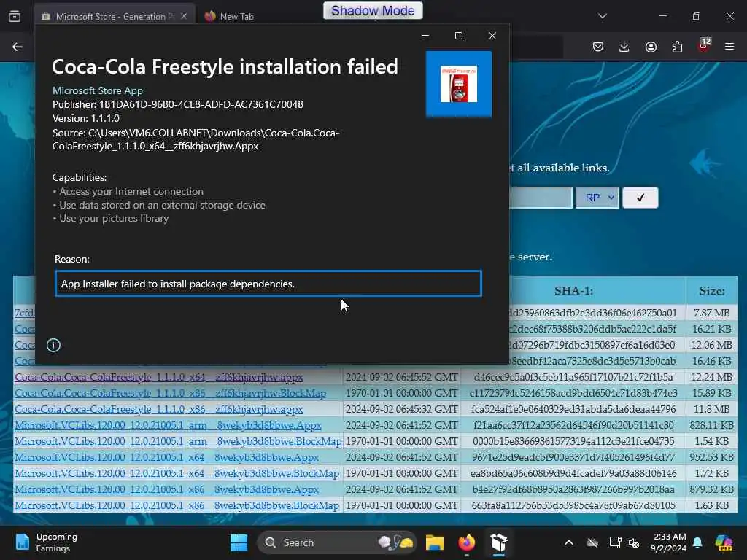
Task: Open Firefox from the taskbar
Action: click(x=466, y=542)
